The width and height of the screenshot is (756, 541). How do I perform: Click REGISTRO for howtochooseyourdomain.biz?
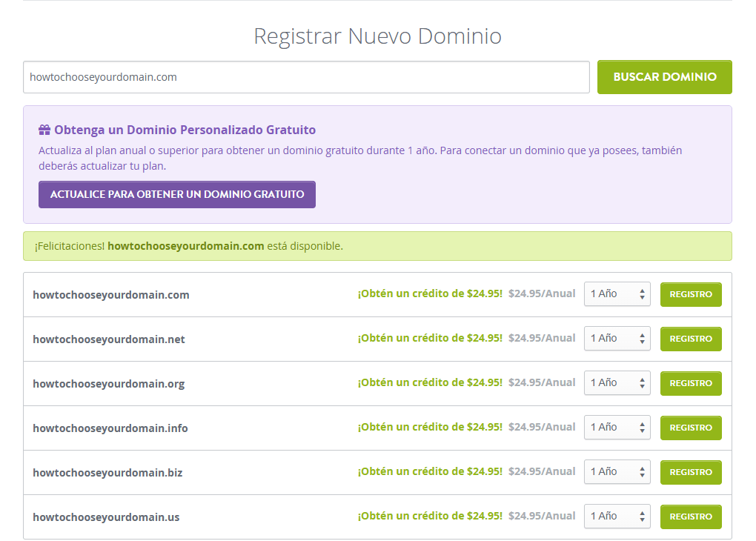coord(690,472)
